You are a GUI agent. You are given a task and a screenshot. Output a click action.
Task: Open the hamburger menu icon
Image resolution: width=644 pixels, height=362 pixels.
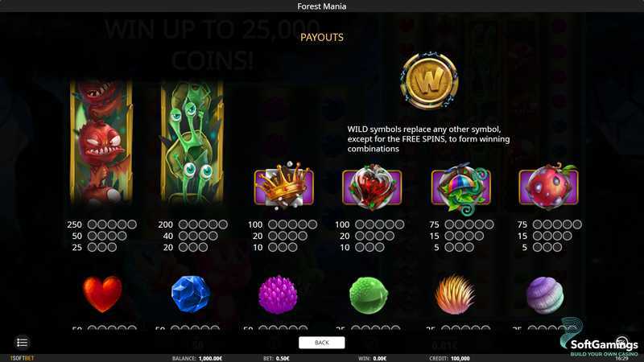pyautogui.click(x=23, y=343)
